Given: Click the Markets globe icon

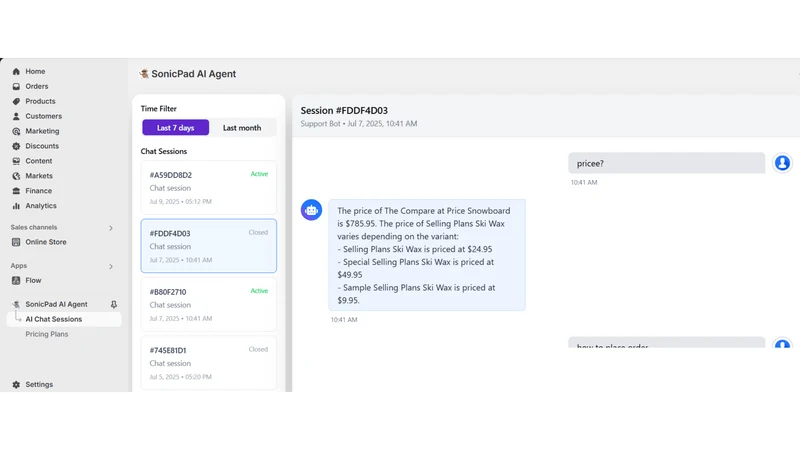Looking at the screenshot, I should 16,176.
